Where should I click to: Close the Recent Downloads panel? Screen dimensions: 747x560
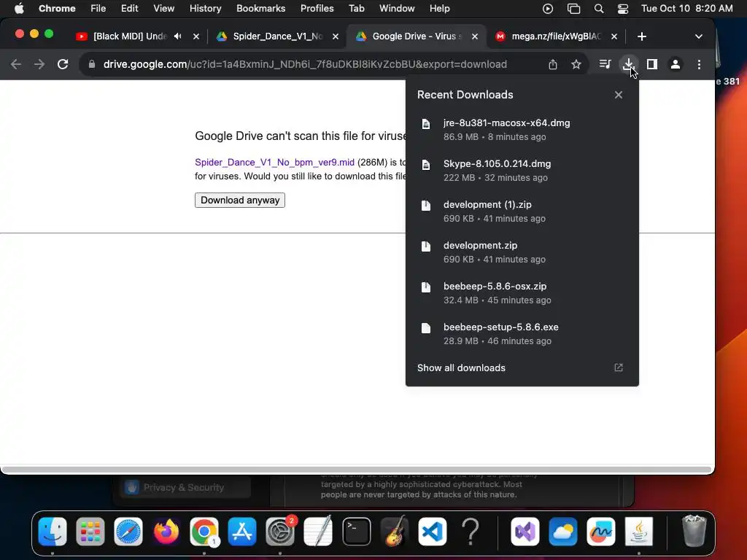619,95
